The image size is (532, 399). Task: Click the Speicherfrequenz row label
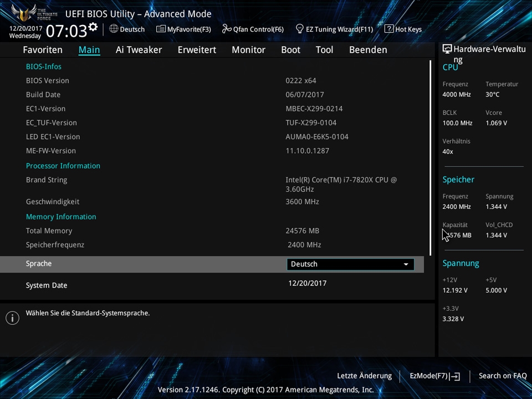[55, 245]
